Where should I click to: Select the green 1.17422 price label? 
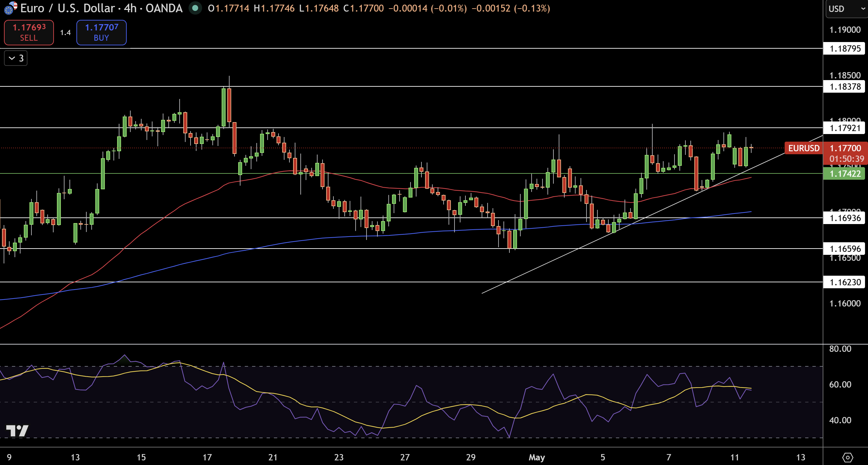coord(845,174)
